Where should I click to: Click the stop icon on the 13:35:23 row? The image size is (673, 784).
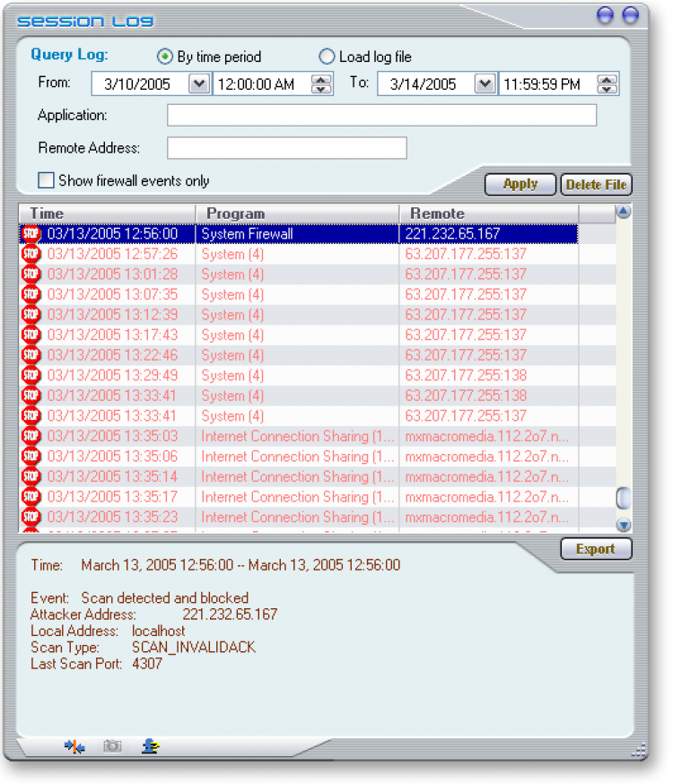[31, 517]
